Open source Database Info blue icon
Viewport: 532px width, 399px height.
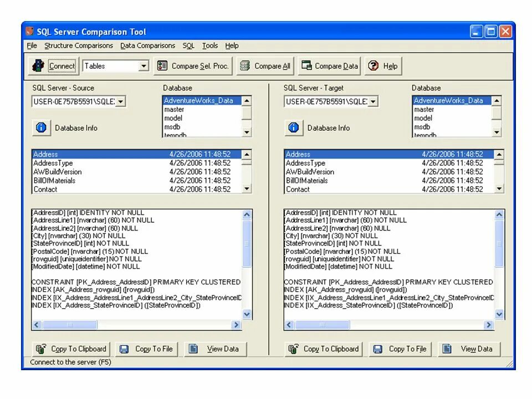point(42,128)
